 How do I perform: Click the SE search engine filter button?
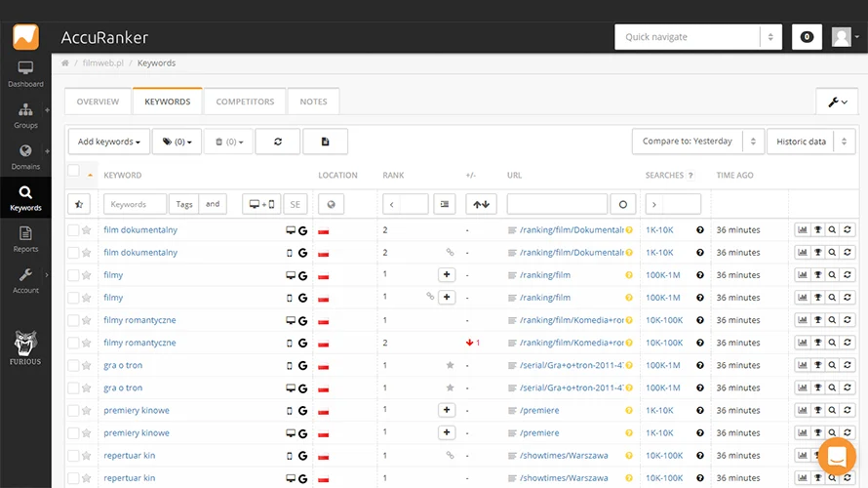(x=296, y=204)
